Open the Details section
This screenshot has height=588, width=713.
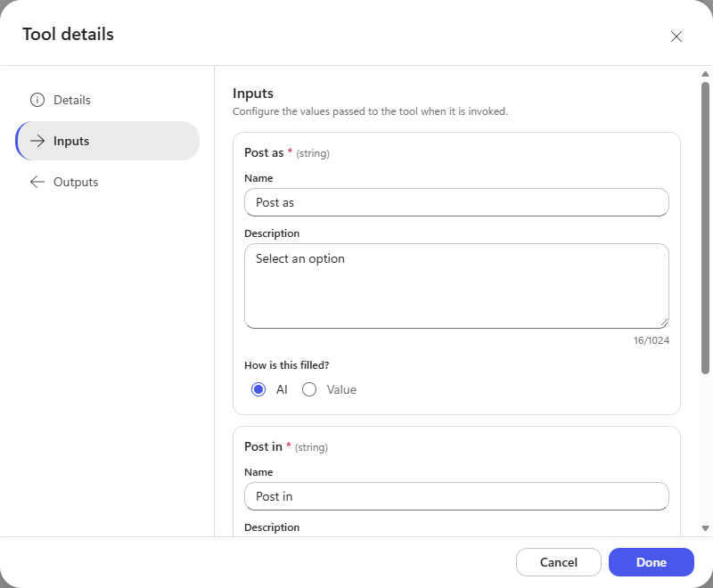pyautogui.click(x=107, y=100)
